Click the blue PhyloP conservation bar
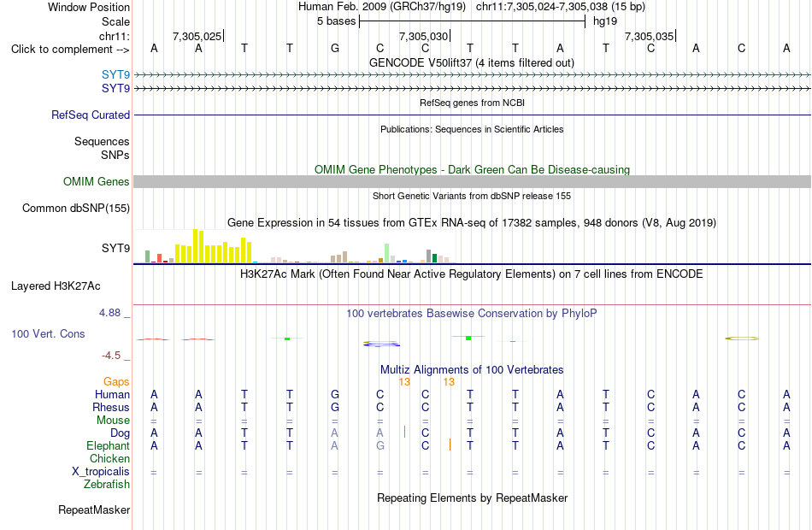 (x=382, y=345)
